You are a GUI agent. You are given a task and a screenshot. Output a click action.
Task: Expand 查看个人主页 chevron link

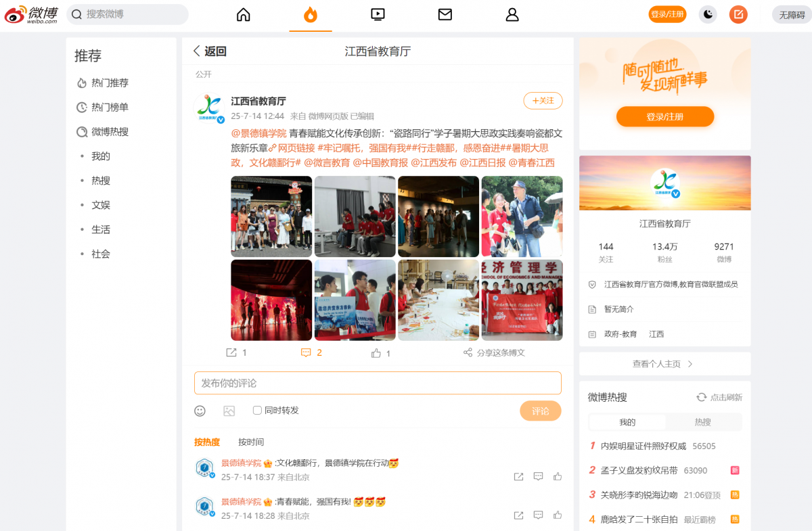click(664, 364)
